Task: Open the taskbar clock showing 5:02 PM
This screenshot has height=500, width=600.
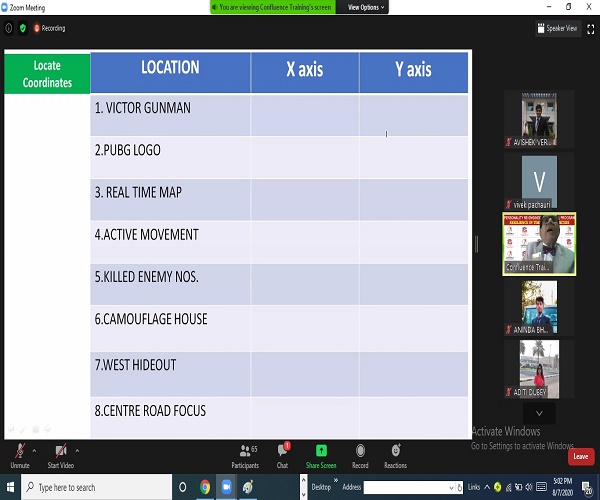Action: pyautogui.click(x=562, y=487)
